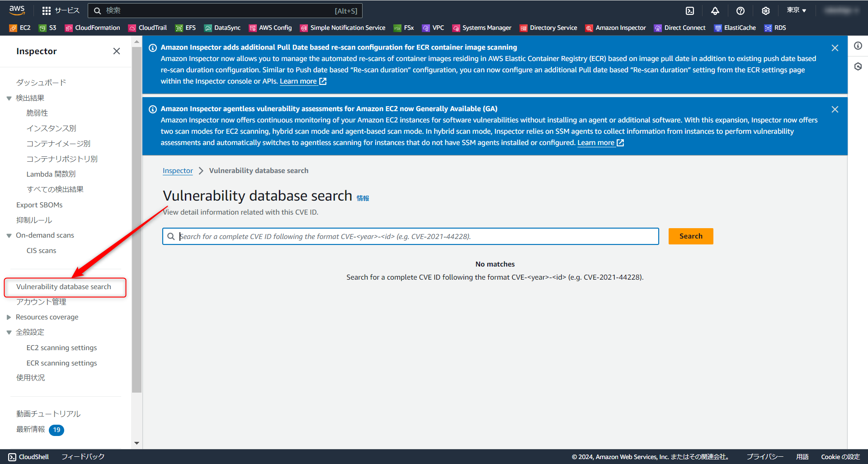Open the 東京 region dropdown
Screen dimensions: 868x464
[797, 10]
